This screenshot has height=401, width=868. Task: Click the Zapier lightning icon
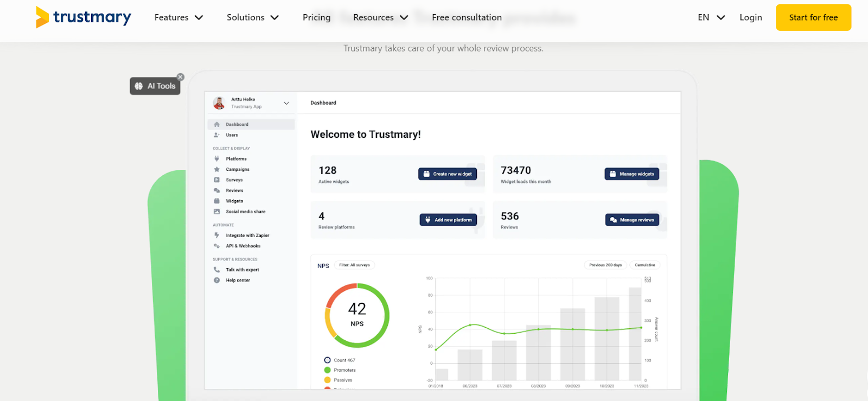(x=217, y=235)
